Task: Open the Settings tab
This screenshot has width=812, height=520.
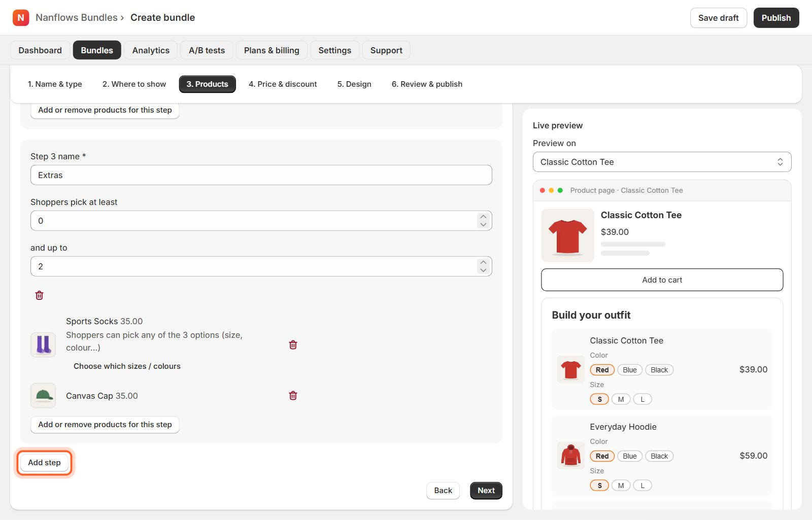Action: (335, 50)
